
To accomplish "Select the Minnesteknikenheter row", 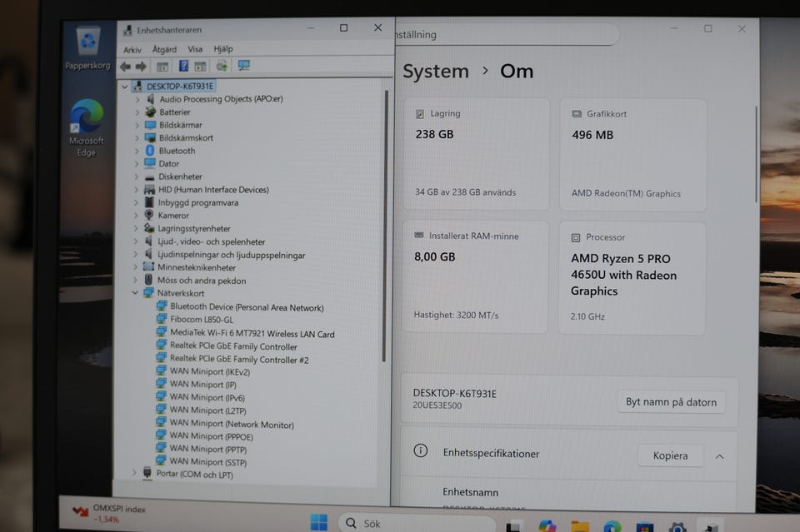I will [197, 267].
